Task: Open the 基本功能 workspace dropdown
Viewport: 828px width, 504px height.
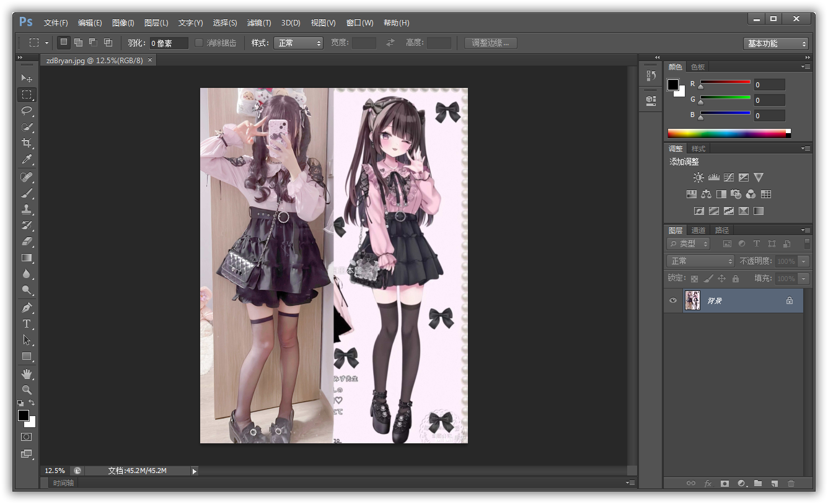Action: (x=776, y=43)
